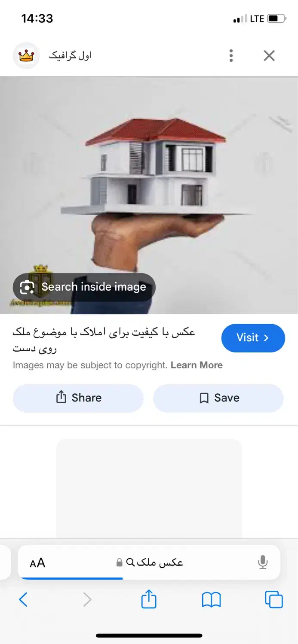This screenshot has width=298, height=644.
Task: Tap Safari forward arrow
Action: (87, 599)
